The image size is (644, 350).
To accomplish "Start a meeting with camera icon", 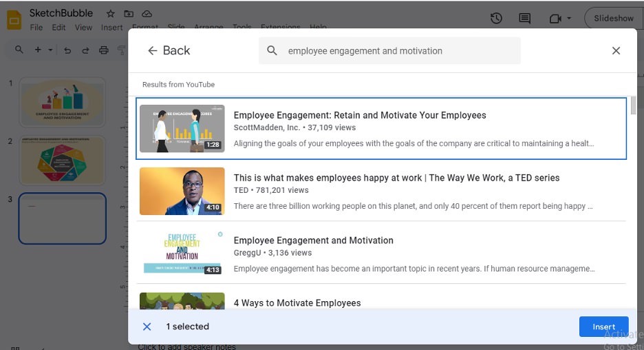I will [555, 19].
